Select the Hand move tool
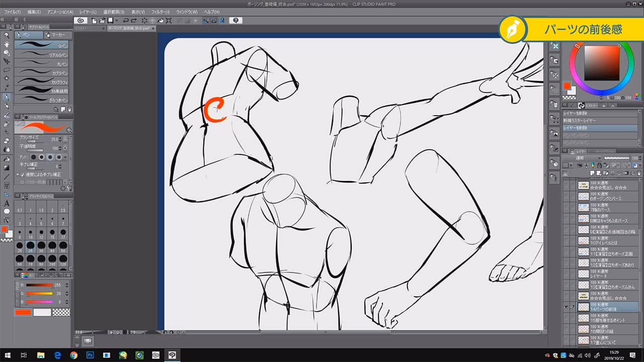The width and height of the screenshot is (644, 362). tap(7, 44)
